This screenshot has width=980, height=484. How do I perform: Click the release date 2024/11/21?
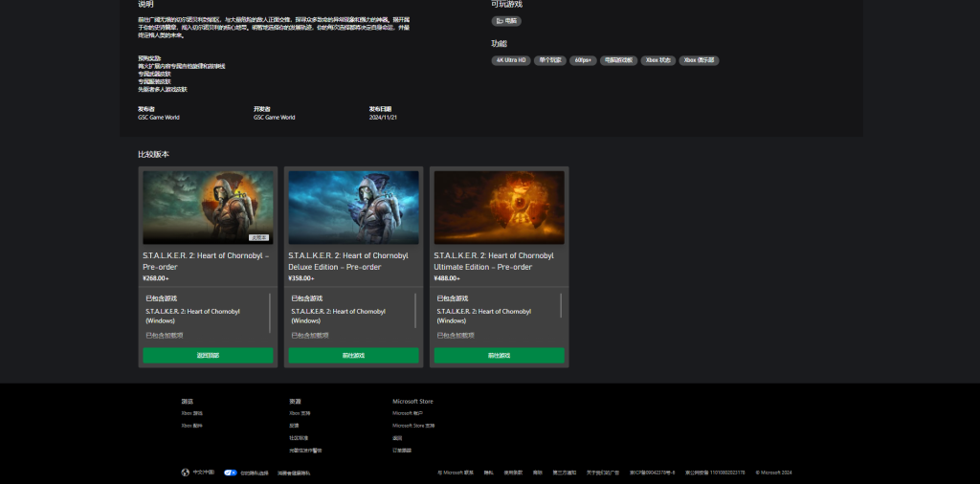coord(383,118)
